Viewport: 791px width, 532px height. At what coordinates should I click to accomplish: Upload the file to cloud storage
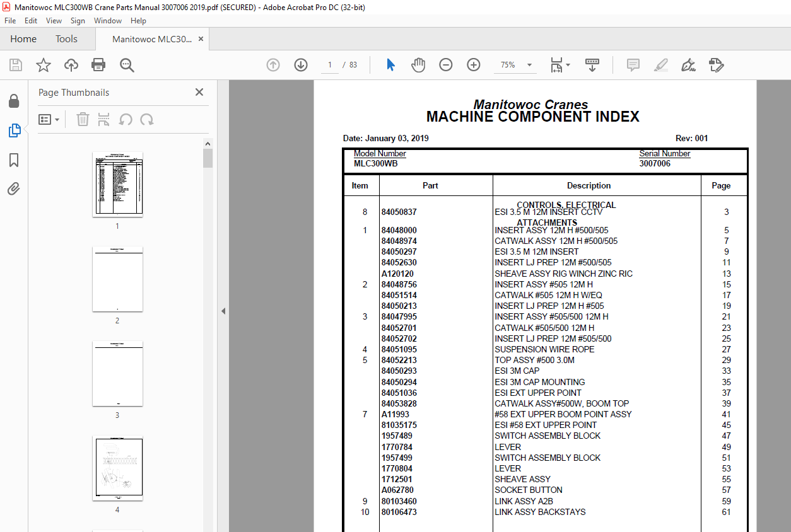(71, 65)
